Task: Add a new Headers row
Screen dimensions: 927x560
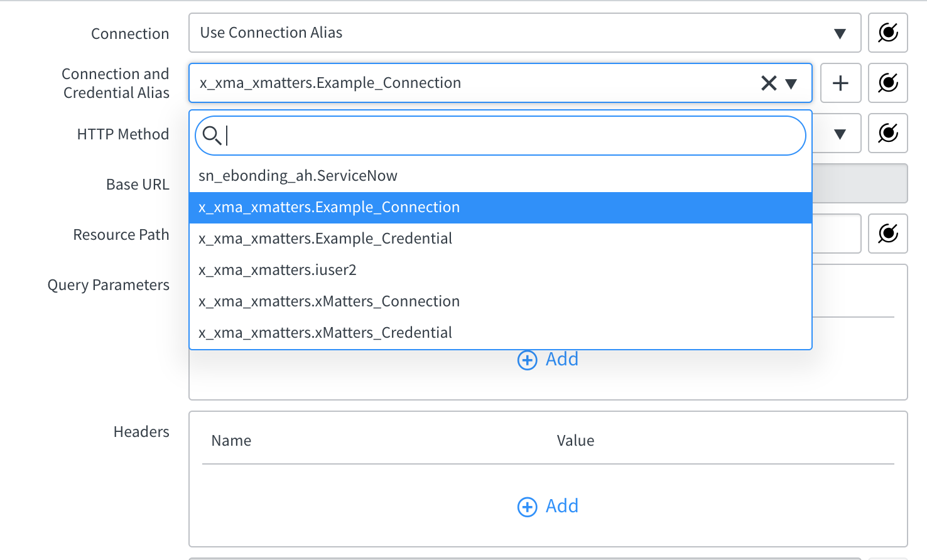Action: 548,506
